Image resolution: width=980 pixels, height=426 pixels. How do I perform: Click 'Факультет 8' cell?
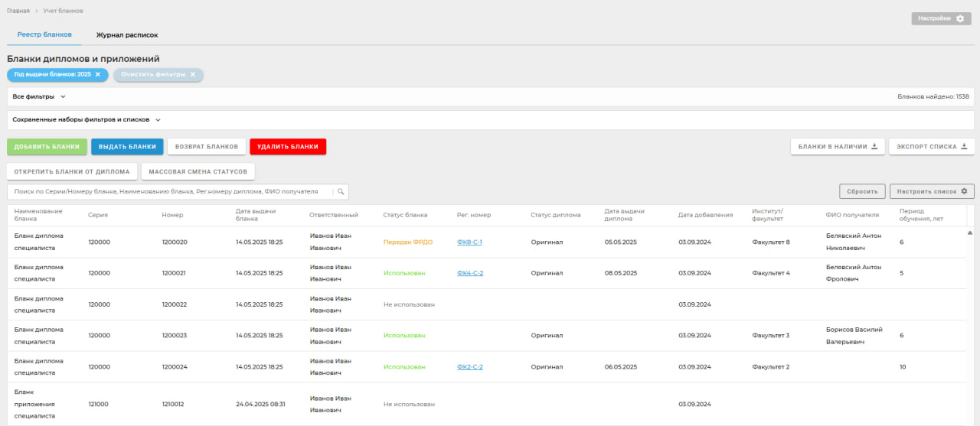tap(771, 242)
